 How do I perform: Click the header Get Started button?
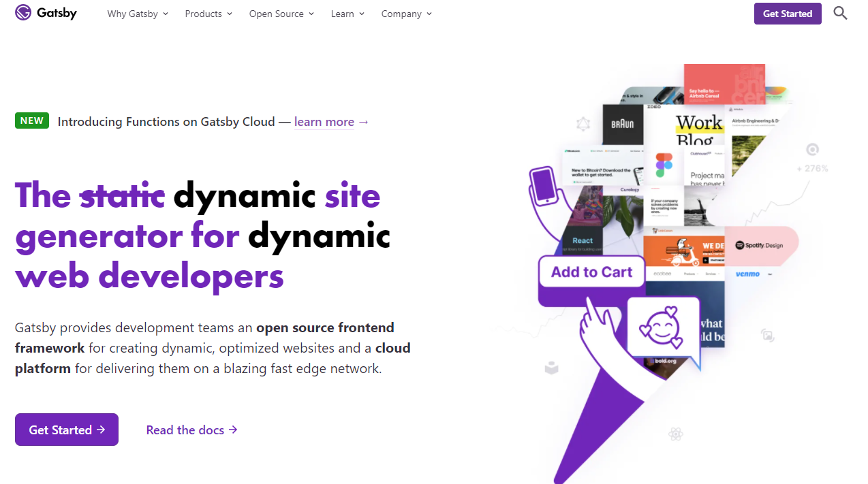788,14
